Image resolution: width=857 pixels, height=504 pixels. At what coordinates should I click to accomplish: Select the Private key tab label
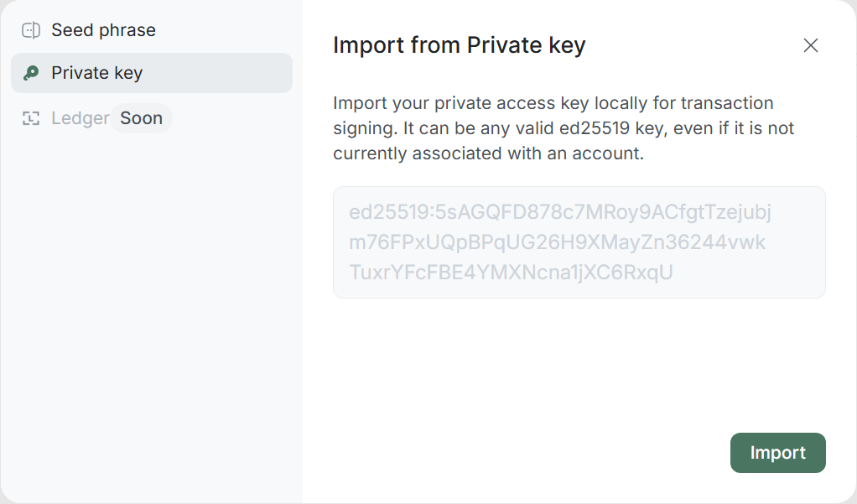96,73
